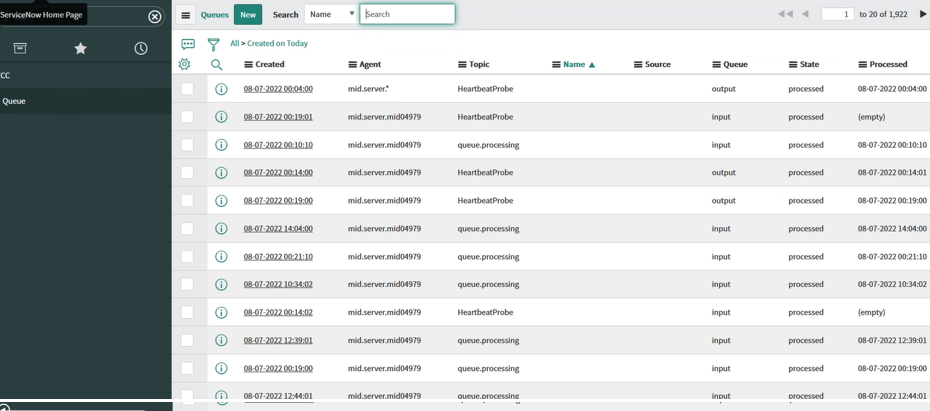This screenshot has width=930, height=411.
Task: Select checkbox for 08-07-2022 00:10:10 row
Action: tap(187, 145)
